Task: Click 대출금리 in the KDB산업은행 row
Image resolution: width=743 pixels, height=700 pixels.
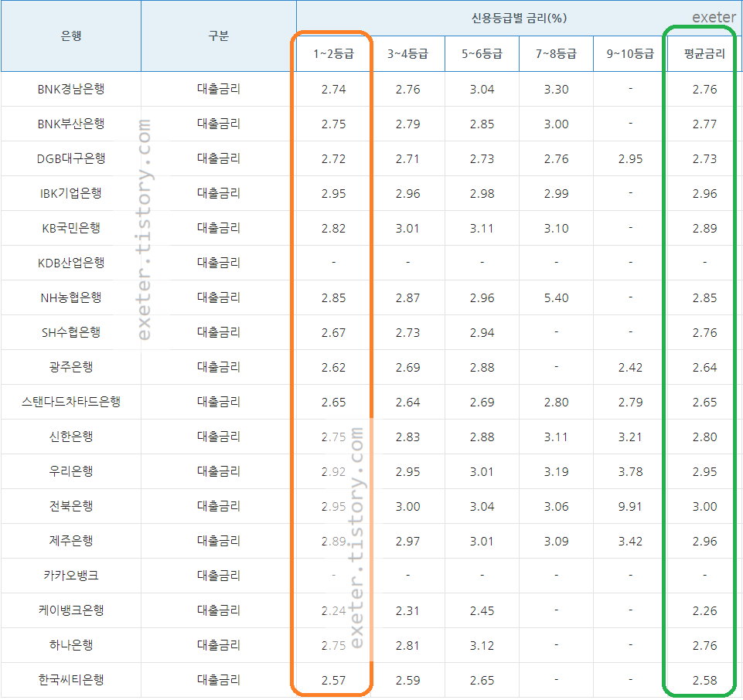Action: [x=219, y=263]
